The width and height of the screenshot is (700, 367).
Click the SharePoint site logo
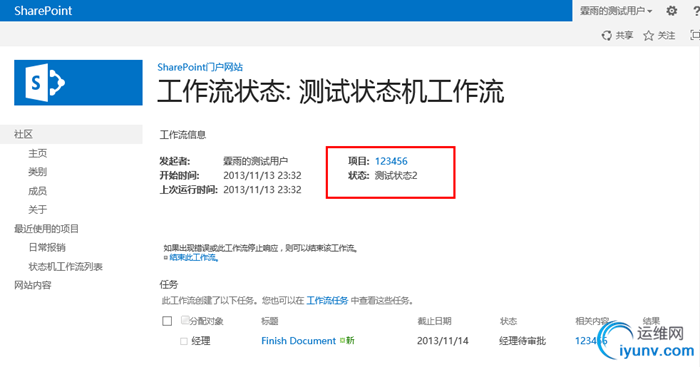pyautogui.click(x=78, y=83)
